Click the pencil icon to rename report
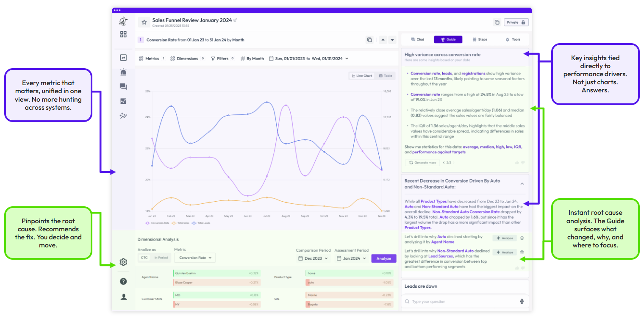Image resolution: width=644 pixels, height=319 pixels. point(236,20)
